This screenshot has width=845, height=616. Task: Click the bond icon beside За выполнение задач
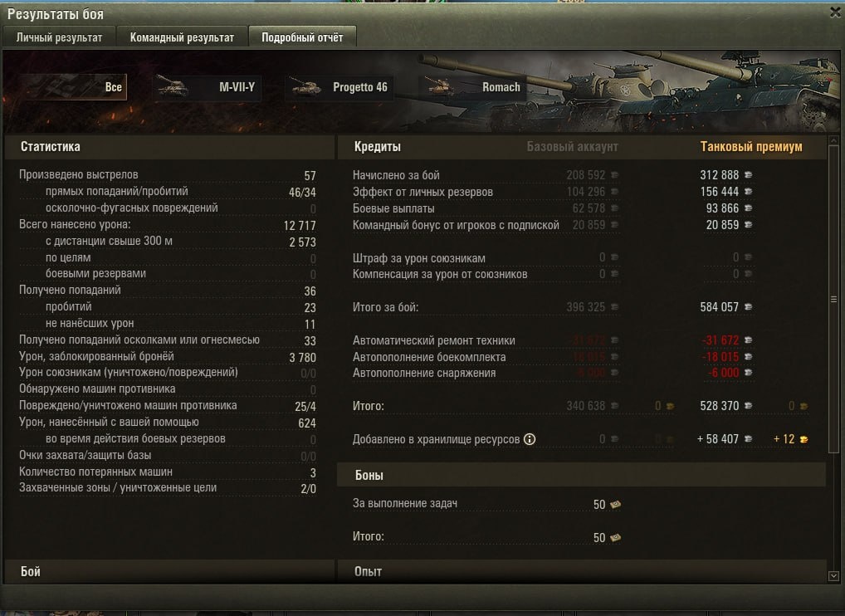click(615, 505)
